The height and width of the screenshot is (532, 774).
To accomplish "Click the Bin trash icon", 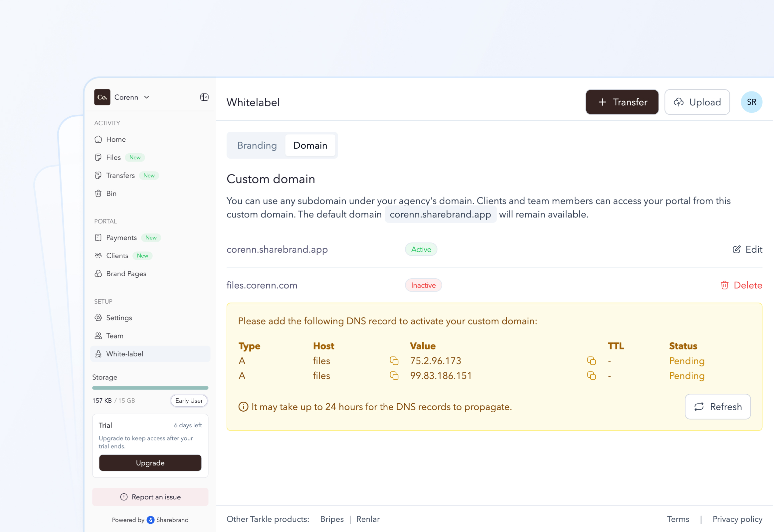I will (x=98, y=193).
